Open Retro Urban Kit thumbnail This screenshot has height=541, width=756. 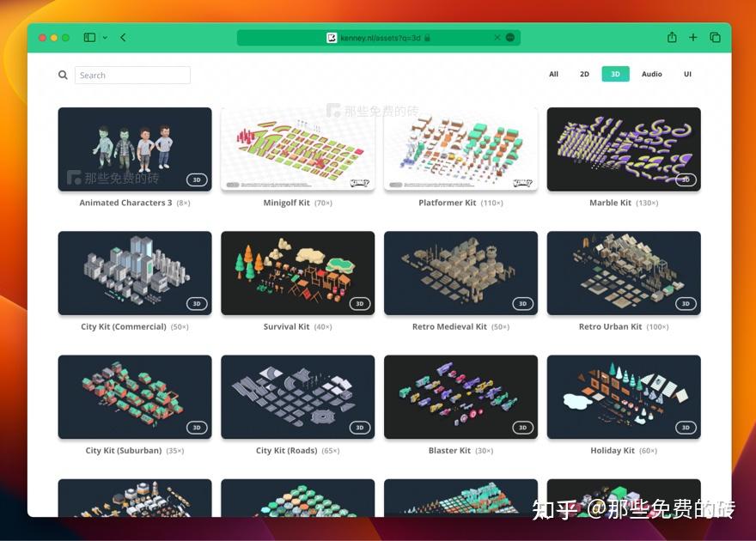coord(624,273)
